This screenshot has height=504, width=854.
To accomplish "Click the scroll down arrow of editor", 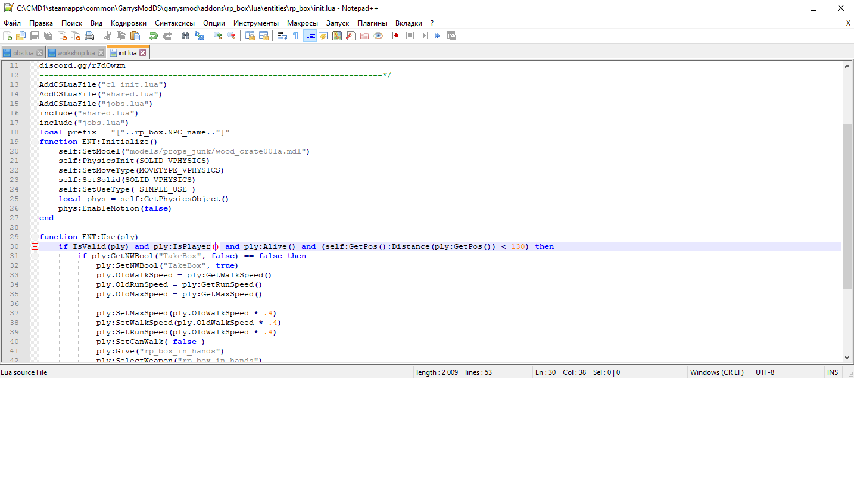I will pyautogui.click(x=847, y=358).
